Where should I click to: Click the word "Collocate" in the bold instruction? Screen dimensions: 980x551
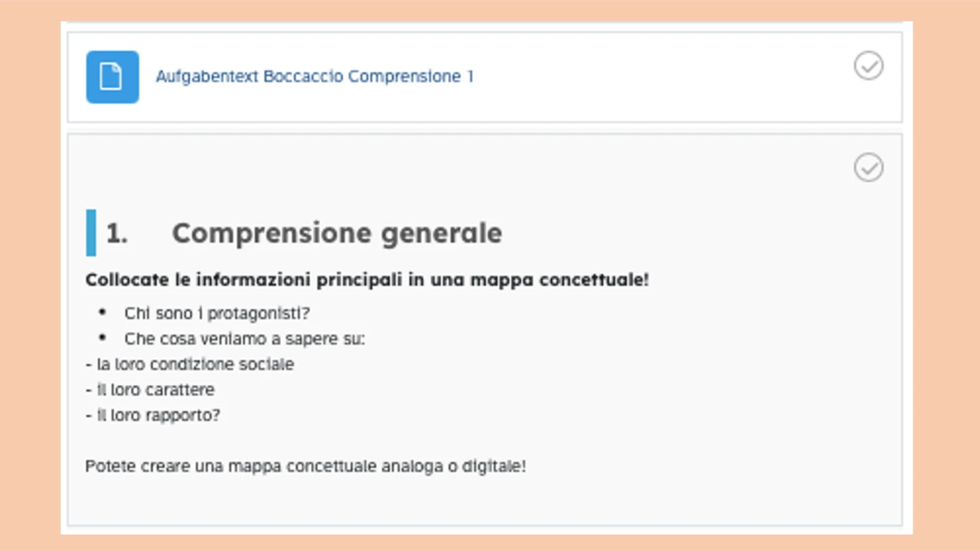(x=119, y=280)
